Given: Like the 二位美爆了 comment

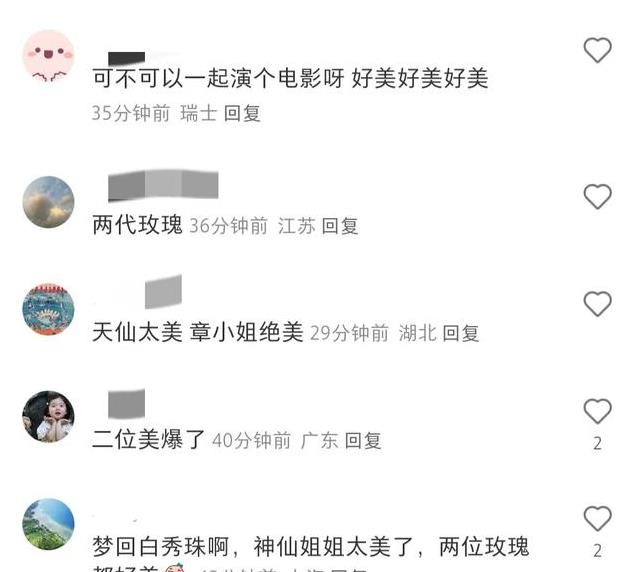Looking at the screenshot, I should click(597, 411).
